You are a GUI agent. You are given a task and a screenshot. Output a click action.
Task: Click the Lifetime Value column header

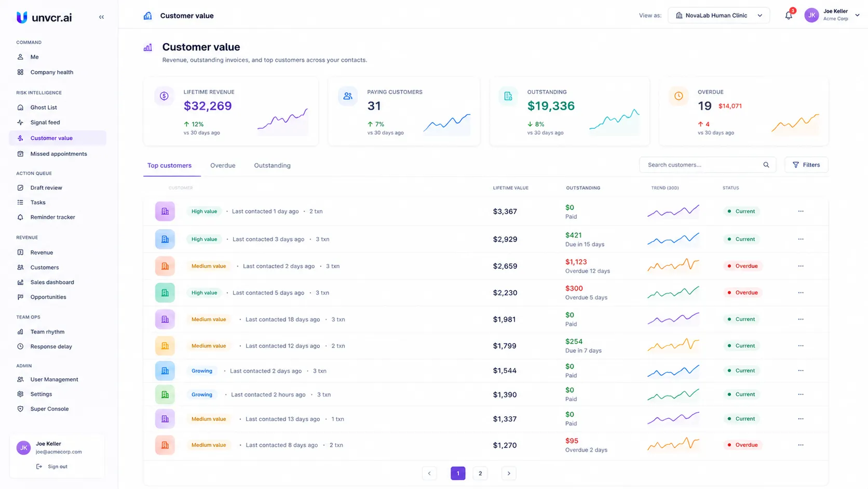(511, 188)
